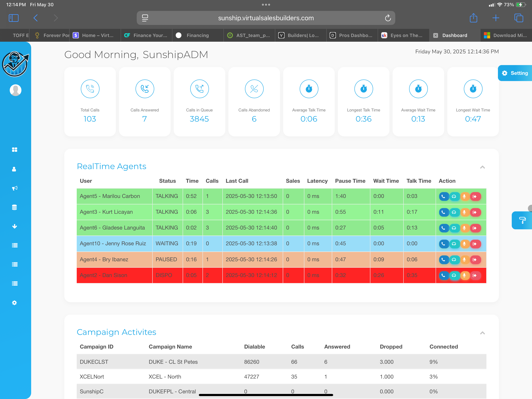This screenshot has width=532, height=399.
Task: Click headphones listen icon for Kurt Licayan
Action: 454,212
